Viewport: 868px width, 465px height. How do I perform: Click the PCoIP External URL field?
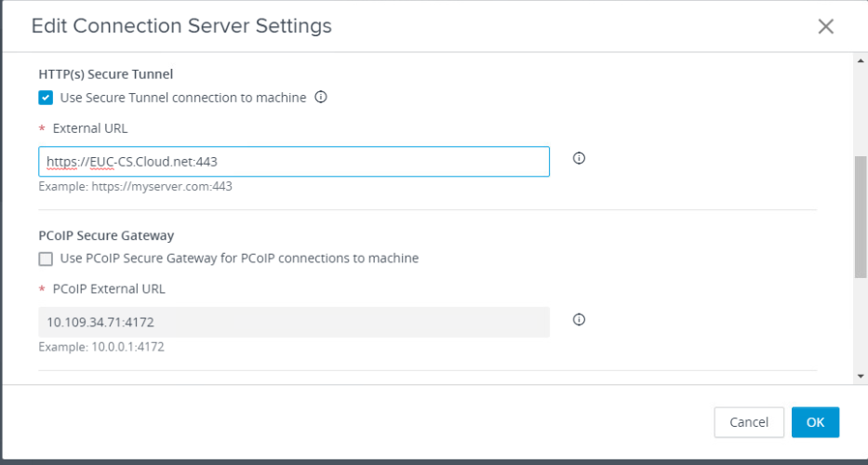click(x=294, y=322)
